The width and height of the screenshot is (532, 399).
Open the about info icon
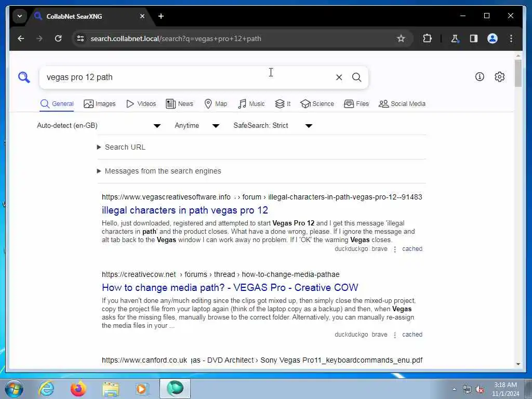click(x=480, y=77)
